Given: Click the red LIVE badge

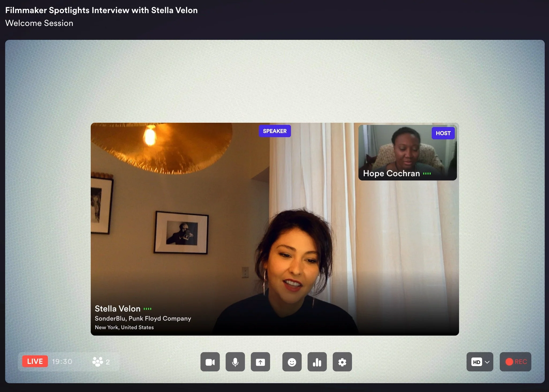Looking at the screenshot, I should coord(35,361).
